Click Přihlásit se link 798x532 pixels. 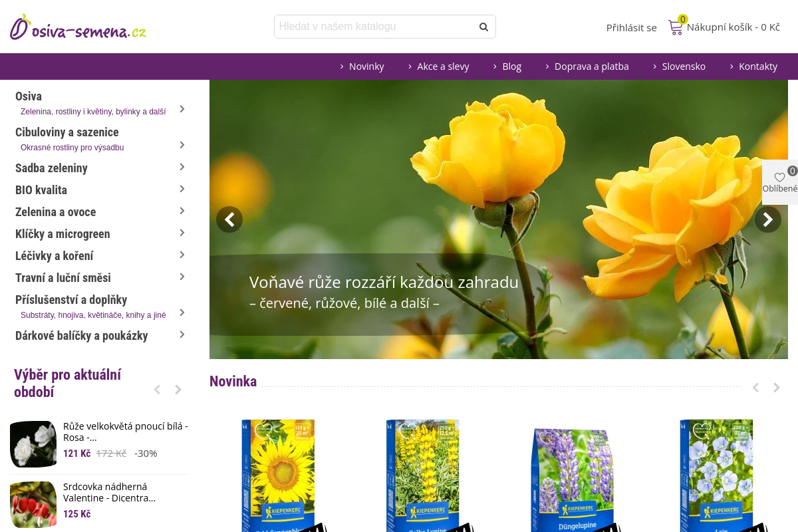tap(631, 28)
